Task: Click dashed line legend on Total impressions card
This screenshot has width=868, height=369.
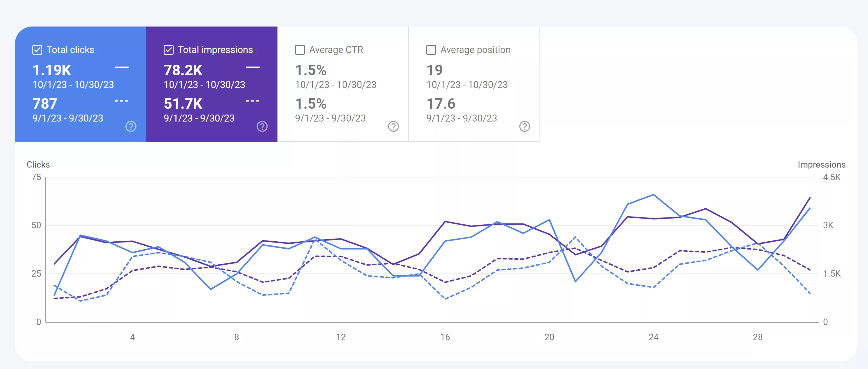Action: tap(253, 101)
